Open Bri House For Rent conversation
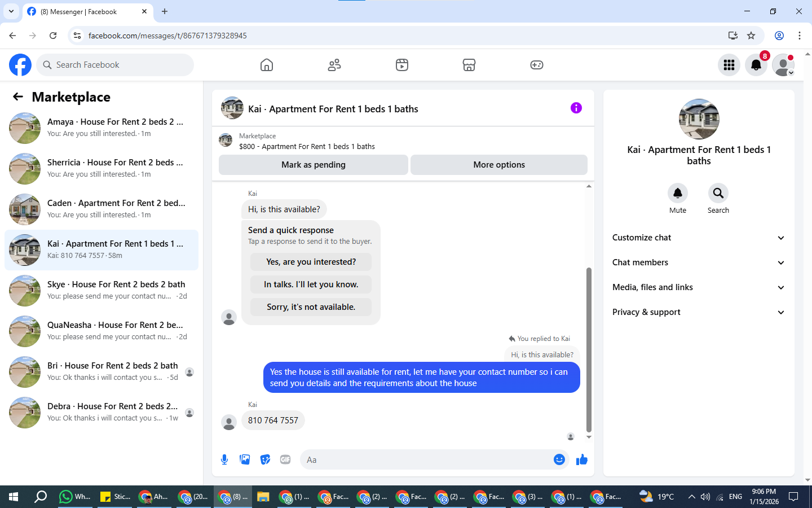The height and width of the screenshot is (508, 812). click(101, 372)
